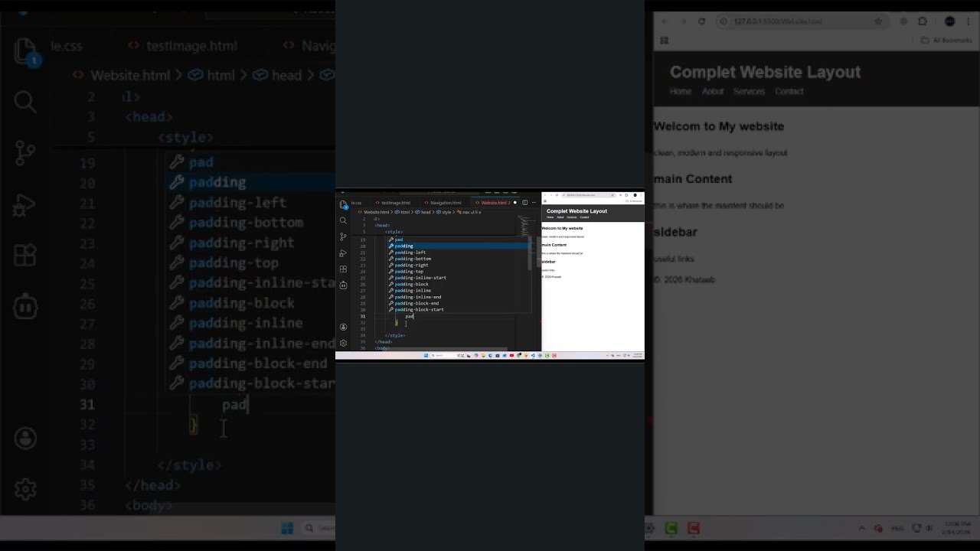Open the editor More Actions ellipsis
The image size is (980, 551).
pos(534,203)
